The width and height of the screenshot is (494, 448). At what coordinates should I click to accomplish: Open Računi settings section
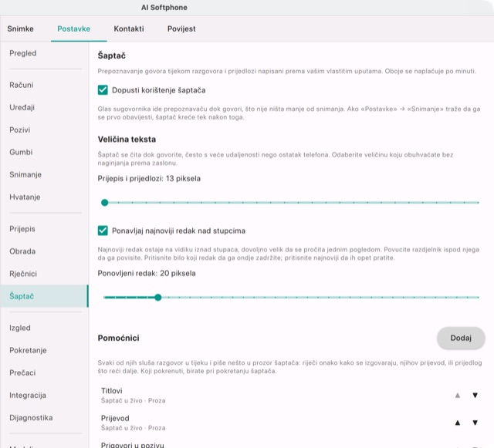(44, 85)
